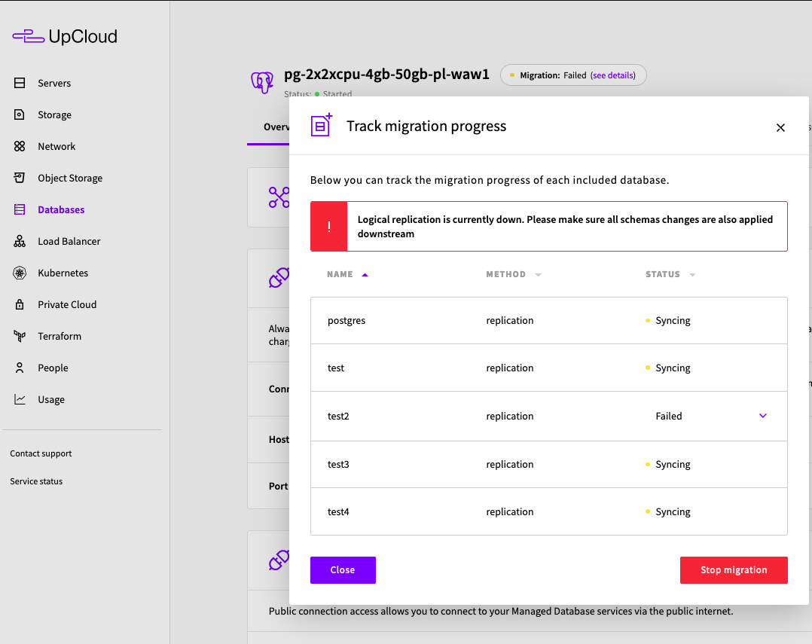Open Storage in the sidebar
The image size is (812, 644).
[54, 115]
